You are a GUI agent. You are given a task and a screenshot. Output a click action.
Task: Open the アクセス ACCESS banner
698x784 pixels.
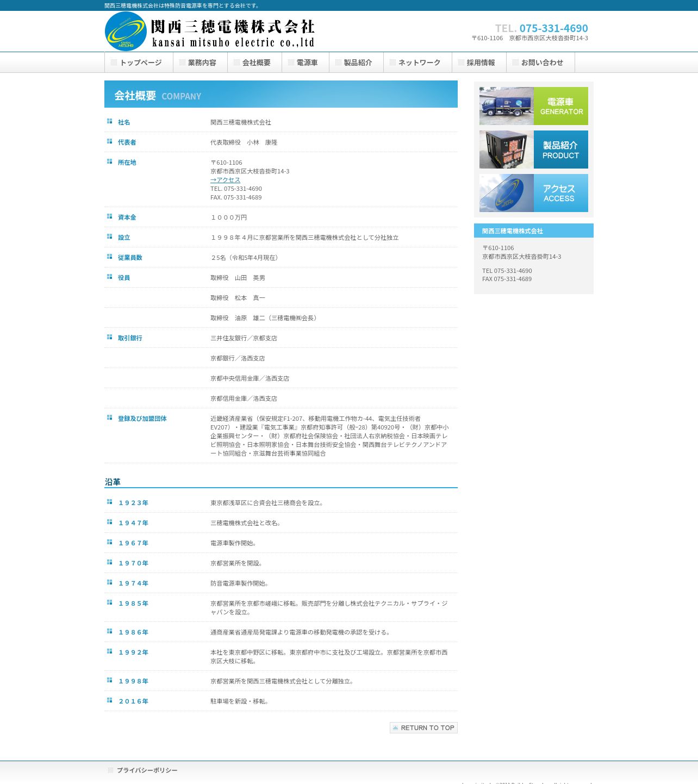[534, 193]
